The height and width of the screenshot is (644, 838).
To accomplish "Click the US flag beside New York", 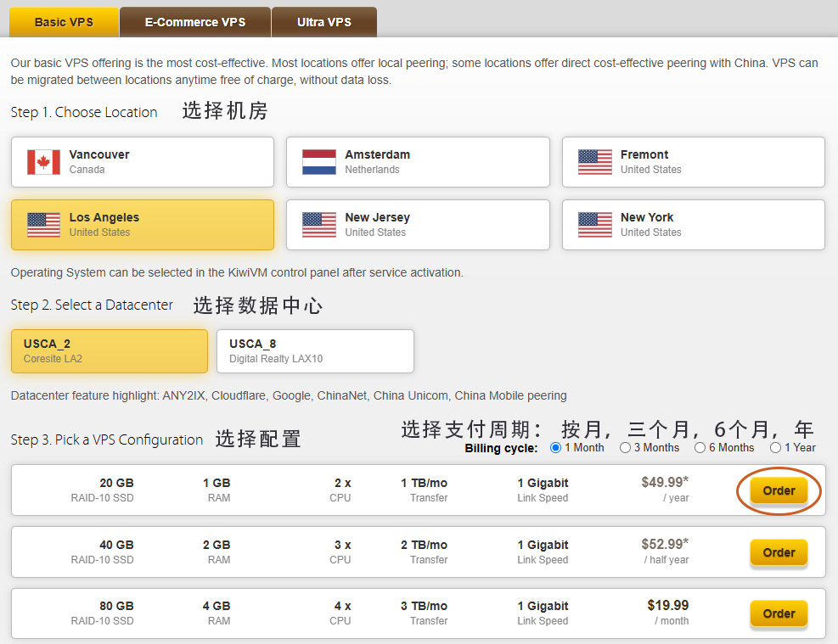I will click(x=594, y=225).
